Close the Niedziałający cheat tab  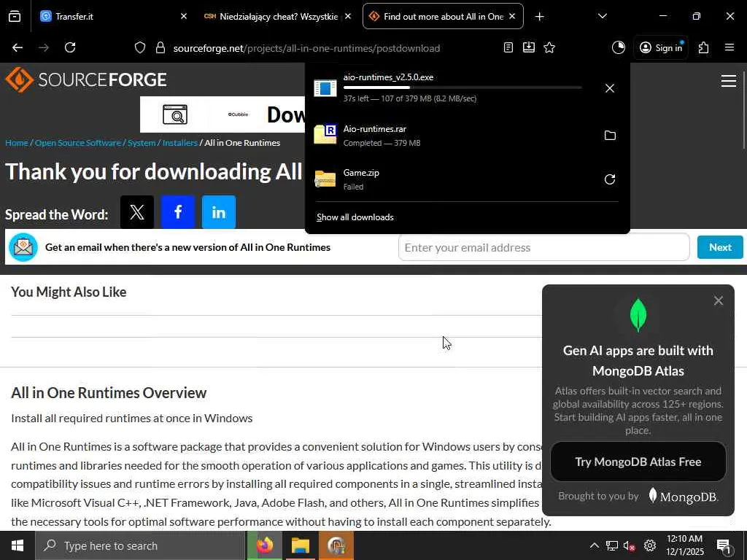(x=348, y=16)
